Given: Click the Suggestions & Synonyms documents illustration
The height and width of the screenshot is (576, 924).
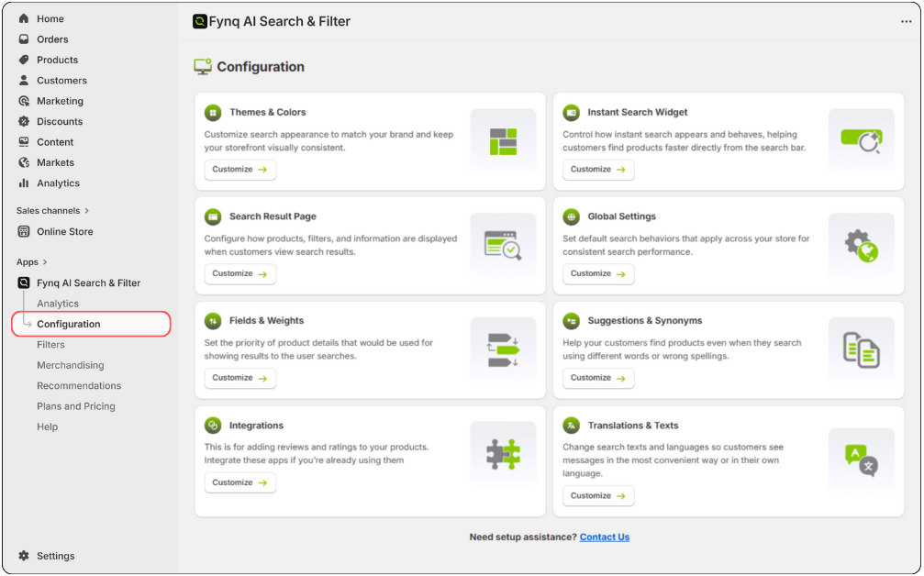Looking at the screenshot, I should (x=861, y=350).
